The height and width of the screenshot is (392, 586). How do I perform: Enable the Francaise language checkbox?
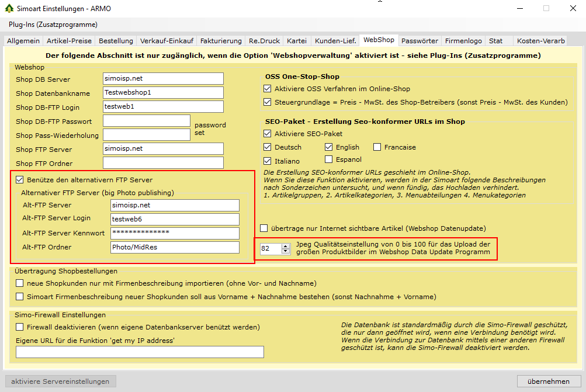[377, 147]
